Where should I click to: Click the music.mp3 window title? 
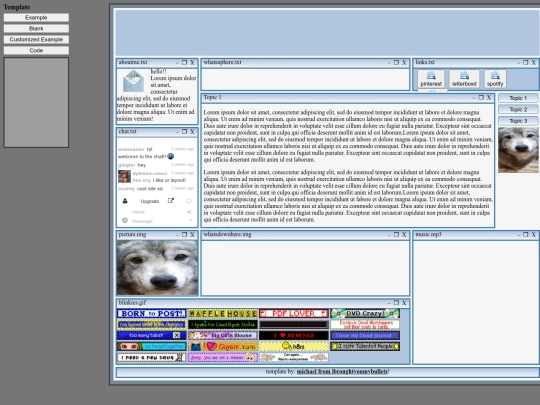point(428,235)
